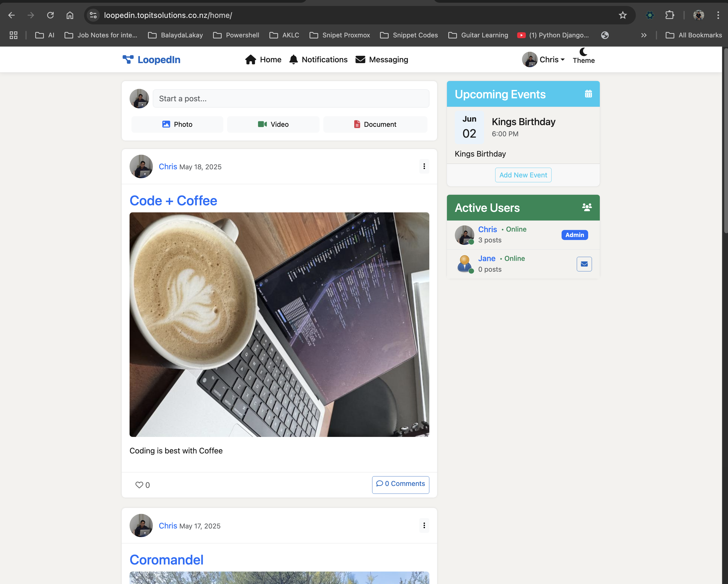Screen dimensions: 728x584
Task: Click the Photo upload button
Action: (x=177, y=124)
